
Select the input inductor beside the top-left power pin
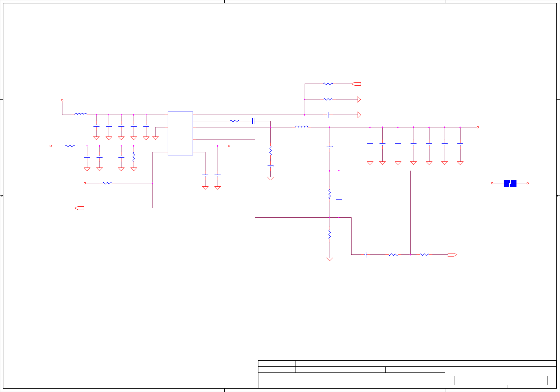coord(81,114)
